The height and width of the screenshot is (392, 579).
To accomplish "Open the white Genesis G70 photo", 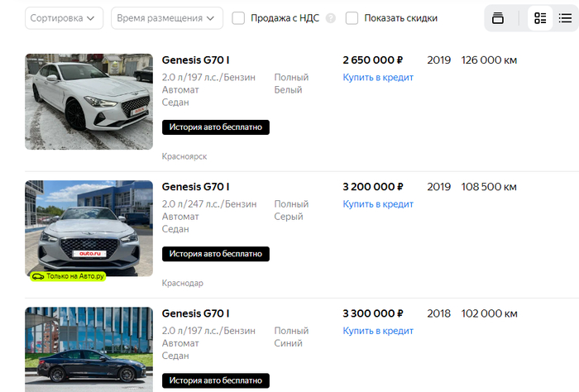I will pyautogui.click(x=89, y=102).
